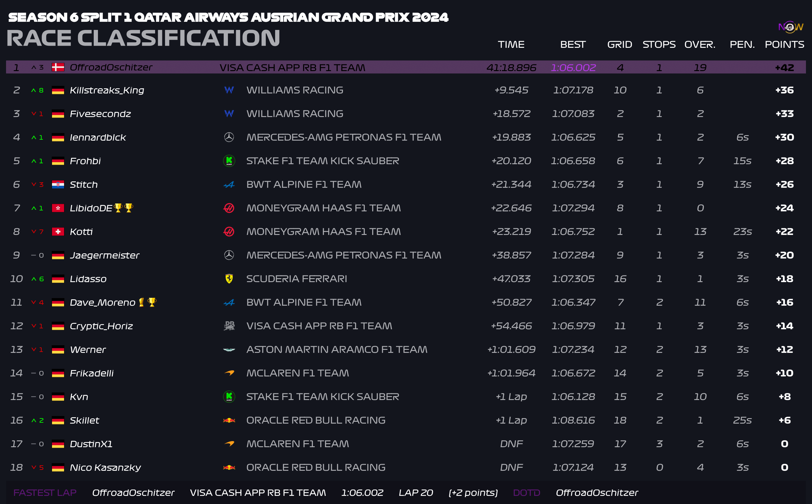Click the Kick Sauber logo in Kvn's row

tap(229, 397)
